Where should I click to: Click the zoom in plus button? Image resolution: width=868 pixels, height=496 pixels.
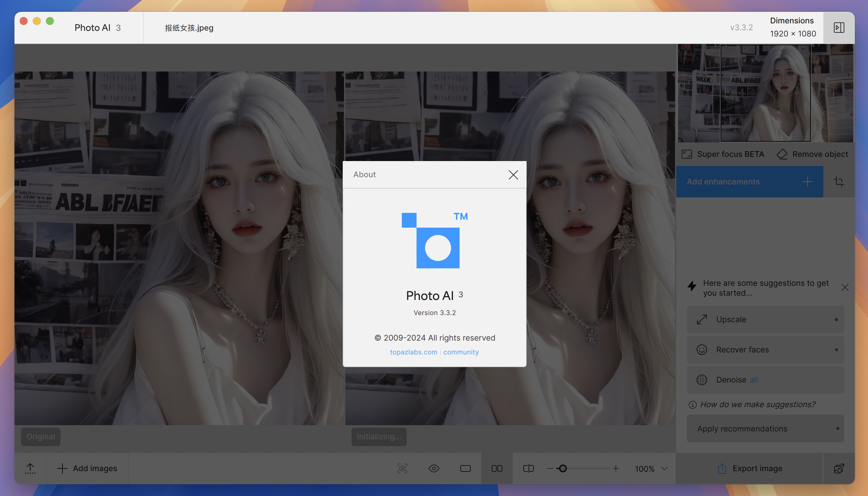[x=616, y=469]
